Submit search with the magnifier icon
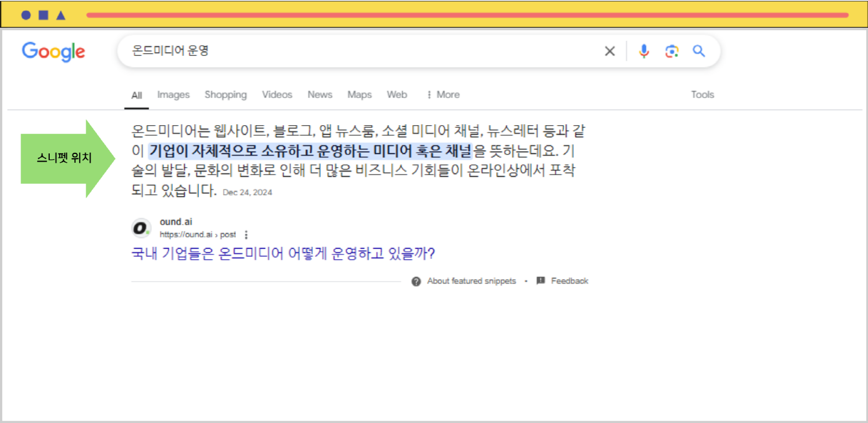 (699, 51)
